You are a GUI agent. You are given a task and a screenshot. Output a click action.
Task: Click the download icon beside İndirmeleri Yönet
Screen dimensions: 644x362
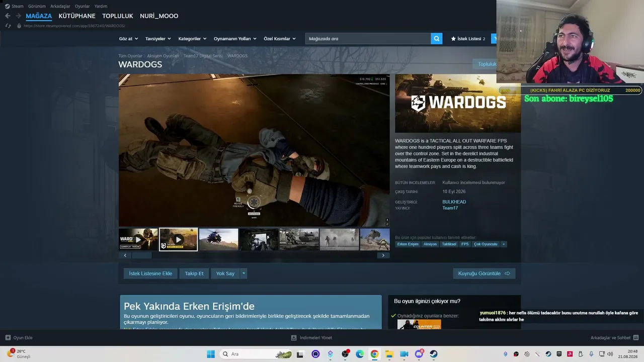(x=294, y=338)
